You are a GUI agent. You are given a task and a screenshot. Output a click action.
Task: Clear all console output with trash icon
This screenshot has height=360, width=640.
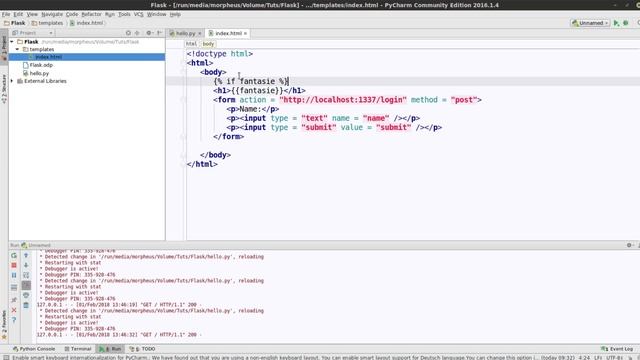pos(26,305)
